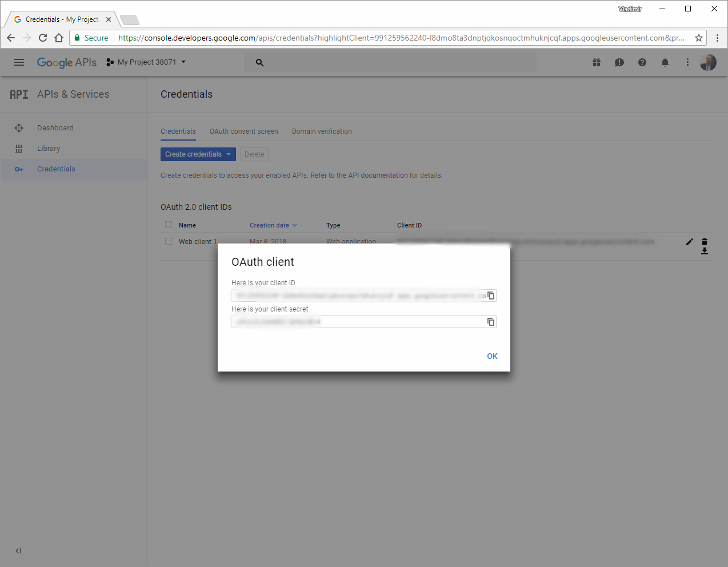Close the Credentials browser tab
Viewport: 728px width, 567px height.
[109, 19]
